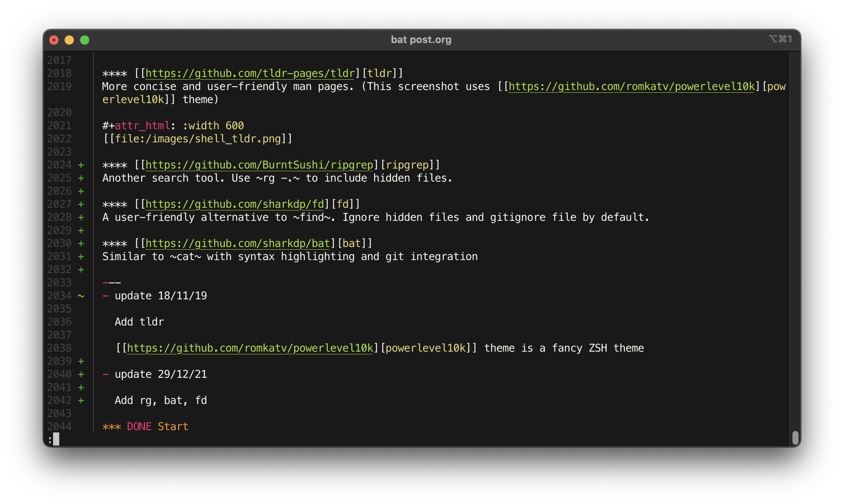The height and width of the screenshot is (504, 844).
Task: Click the file:/images/shell_tldr.png path
Action: (x=198, y=139)
